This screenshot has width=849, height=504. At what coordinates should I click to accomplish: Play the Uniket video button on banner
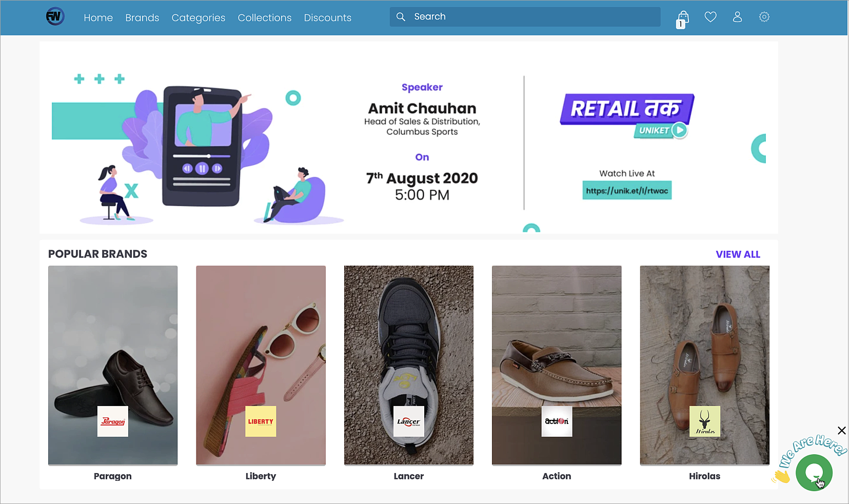[679, 130]
